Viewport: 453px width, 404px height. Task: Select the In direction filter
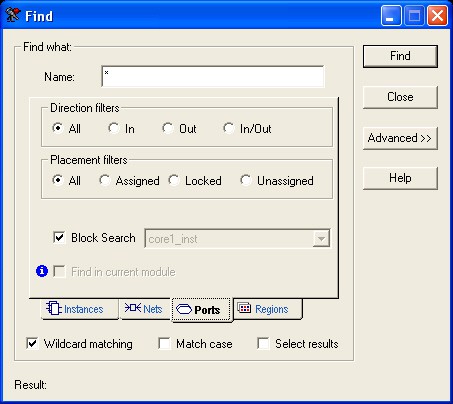(x=114, y=128)
